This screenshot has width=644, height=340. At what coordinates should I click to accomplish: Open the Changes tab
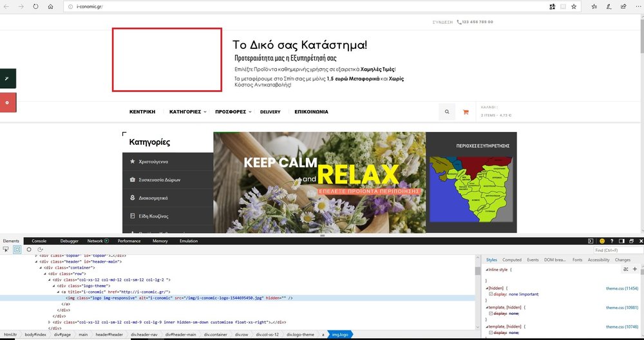(622, 260)
